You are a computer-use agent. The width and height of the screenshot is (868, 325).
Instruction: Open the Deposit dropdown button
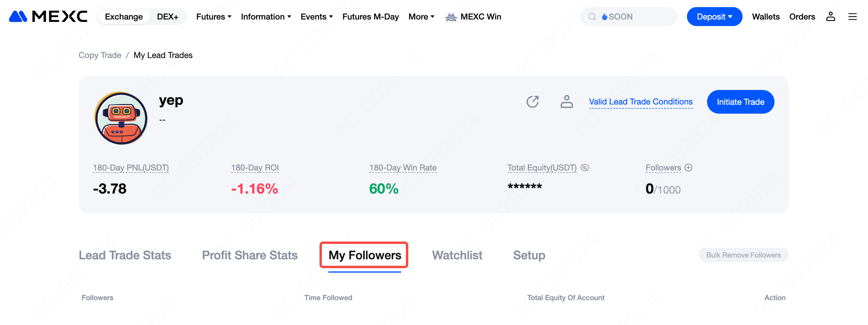pos(714,17)
